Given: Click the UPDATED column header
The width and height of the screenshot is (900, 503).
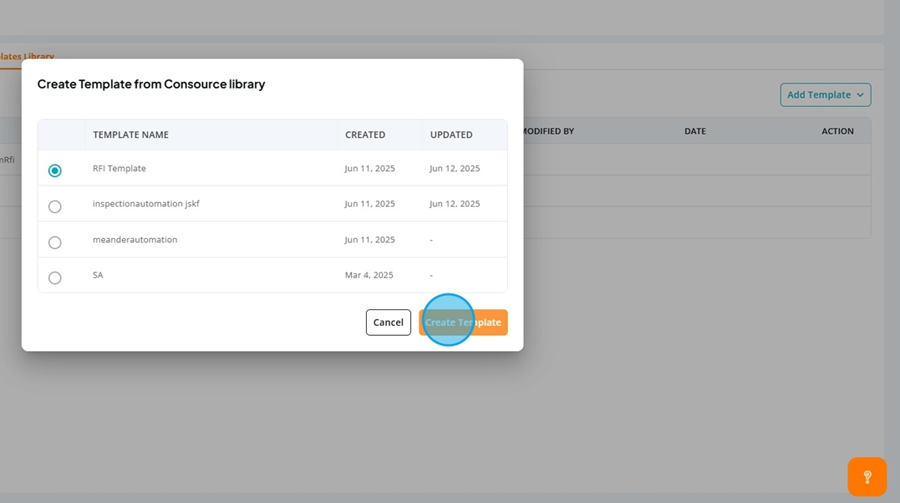Looking at the screenshot, I should [451, 135].
